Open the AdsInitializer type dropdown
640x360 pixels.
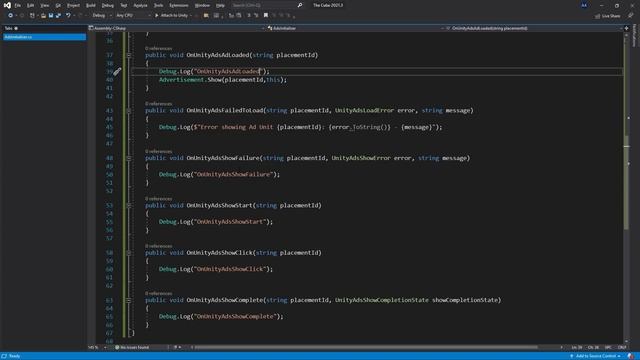tap(355, 28)
